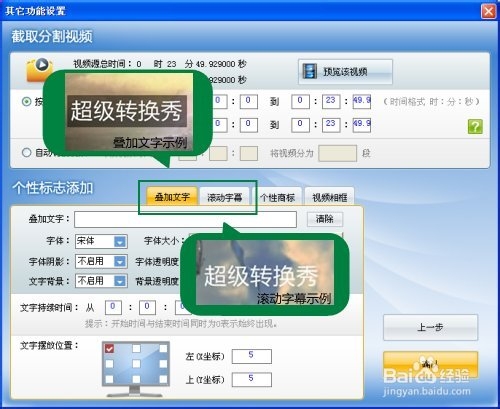Click into the 叠加文字 text input

(x=185, y=219)
